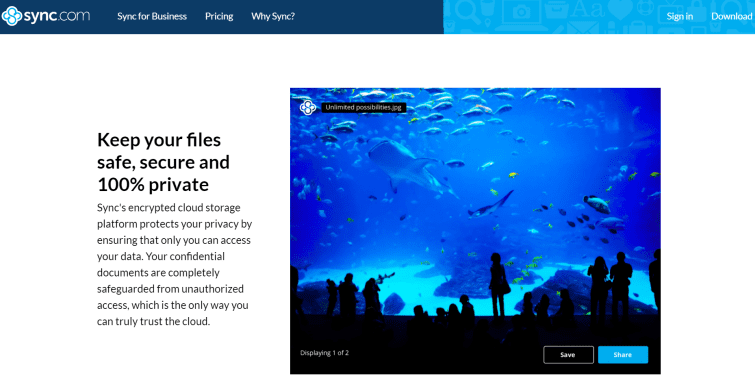Viewport: 755px width, 391px height.
Task: Click the sync.com logo in the header
Action: coord(46,16)
